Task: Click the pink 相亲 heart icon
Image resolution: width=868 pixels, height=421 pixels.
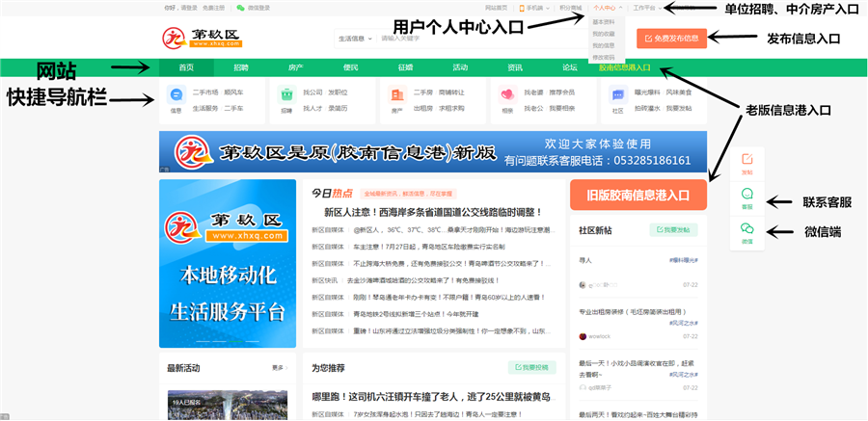Action: tap(507, 95)
